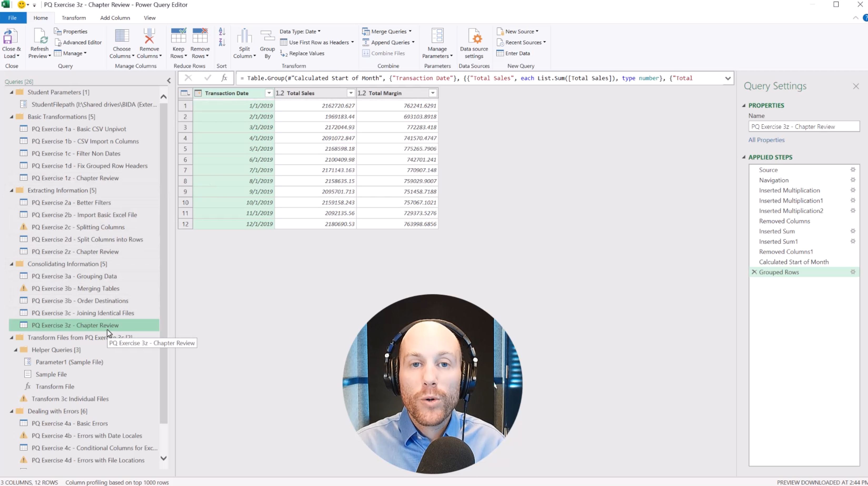Click the All Properties link
This screenshot has width=868, height=486.
(766, 140)
